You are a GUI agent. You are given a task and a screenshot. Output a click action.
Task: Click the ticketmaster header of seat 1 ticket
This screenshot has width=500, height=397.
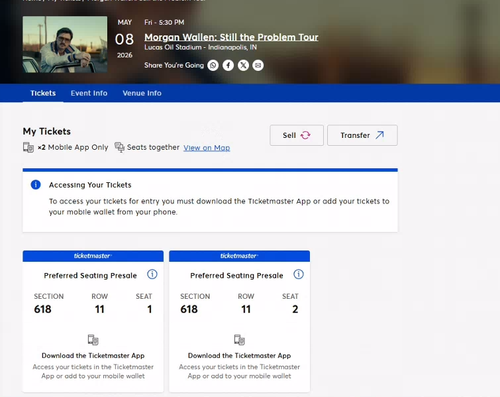pos(93,256)
